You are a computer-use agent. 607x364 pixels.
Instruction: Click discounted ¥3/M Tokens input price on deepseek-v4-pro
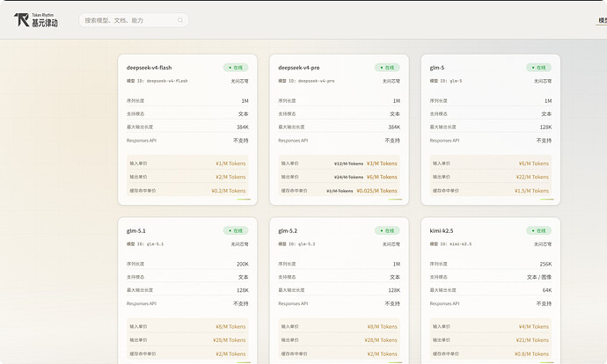(382, 164)
